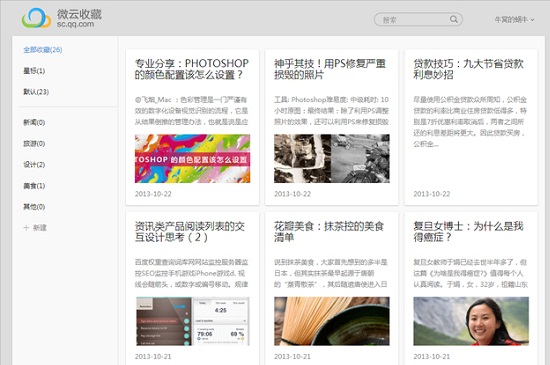Click the plus icon beside 新建
The width and height of the screenshot is (550, 365).
click(x=26, y=228)
